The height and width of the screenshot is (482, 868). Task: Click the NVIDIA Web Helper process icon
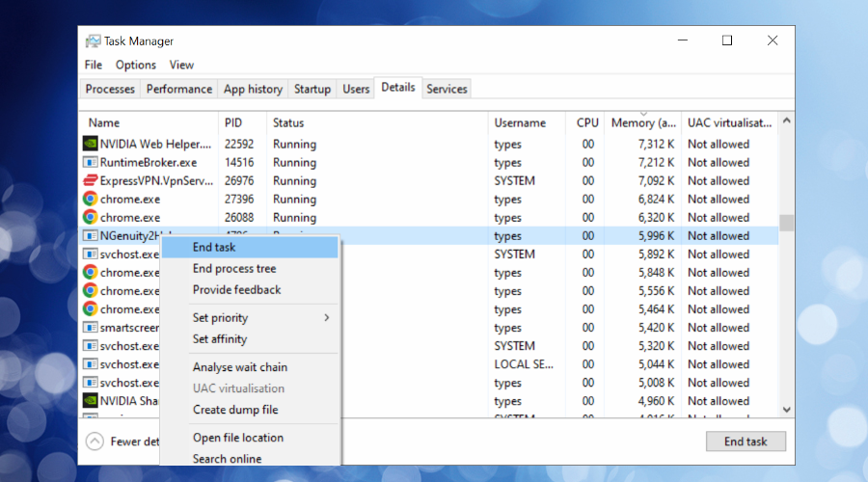coord(91,144)
